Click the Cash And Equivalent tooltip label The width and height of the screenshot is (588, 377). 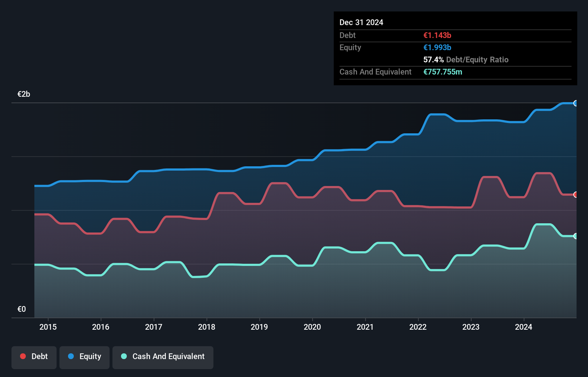[x=375, y=72]
